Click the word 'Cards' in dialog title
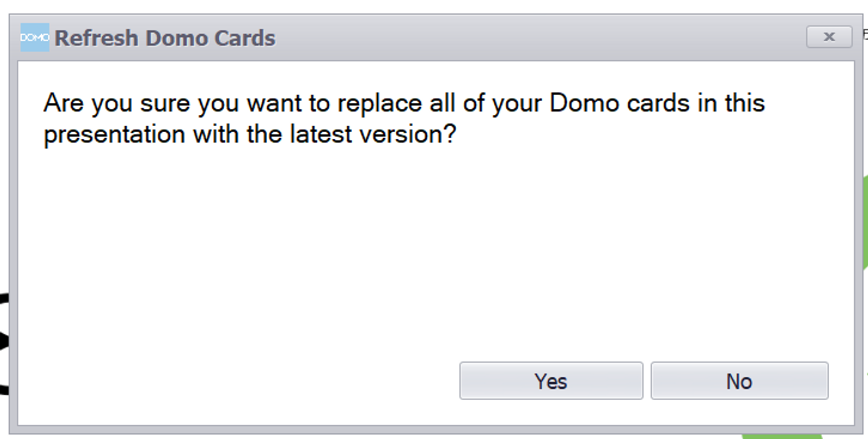Viewport: 868px width, 439px height. (x=245, y=38)
